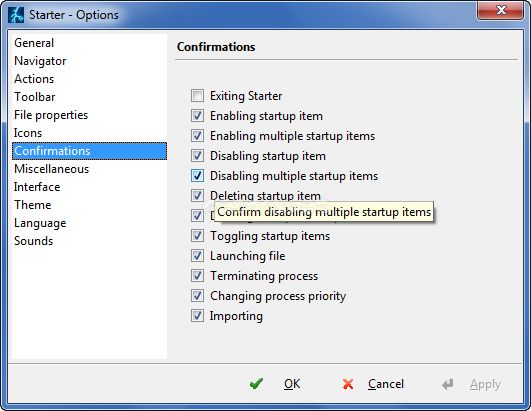
Task: Click the green checkmark OK icon
Action: 256,384
